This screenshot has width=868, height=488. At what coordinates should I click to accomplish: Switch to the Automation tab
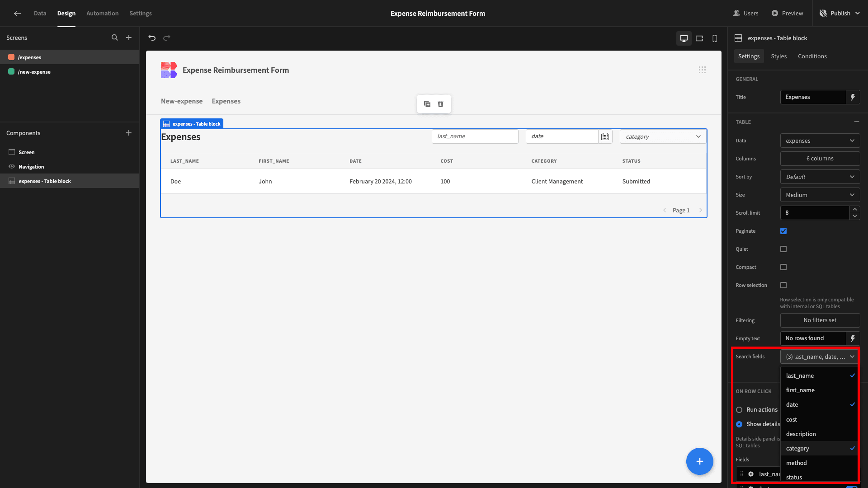(x=103, y=14)
